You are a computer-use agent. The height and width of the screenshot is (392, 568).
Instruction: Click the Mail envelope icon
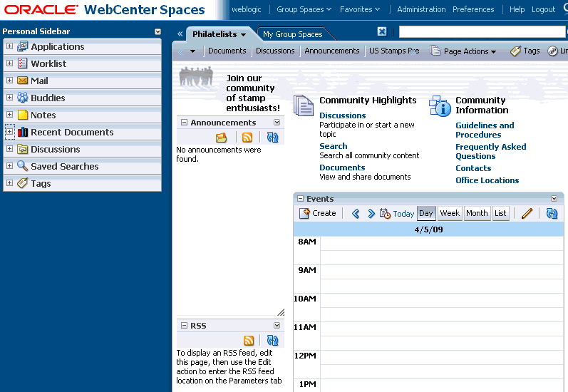coord(23,81)
